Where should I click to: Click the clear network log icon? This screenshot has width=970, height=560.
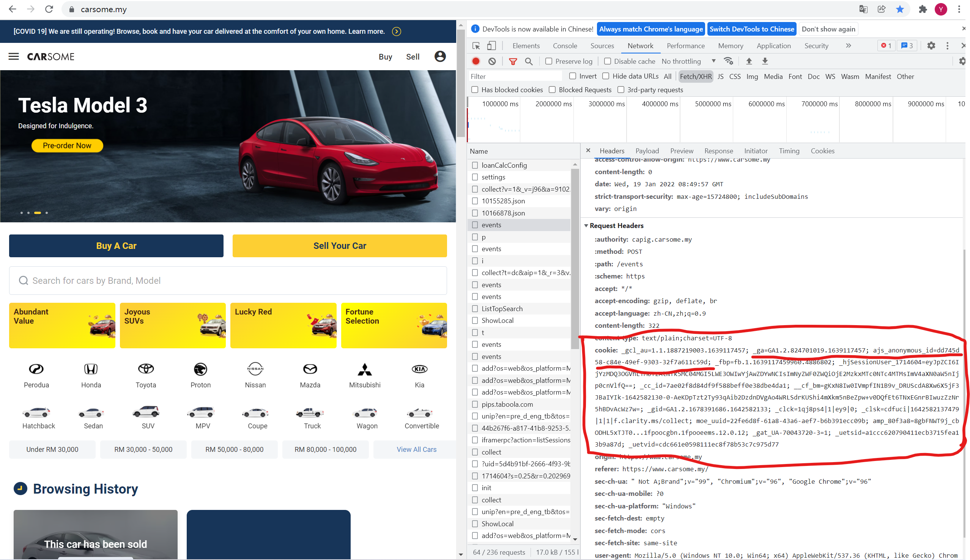(x=492, y=61)
